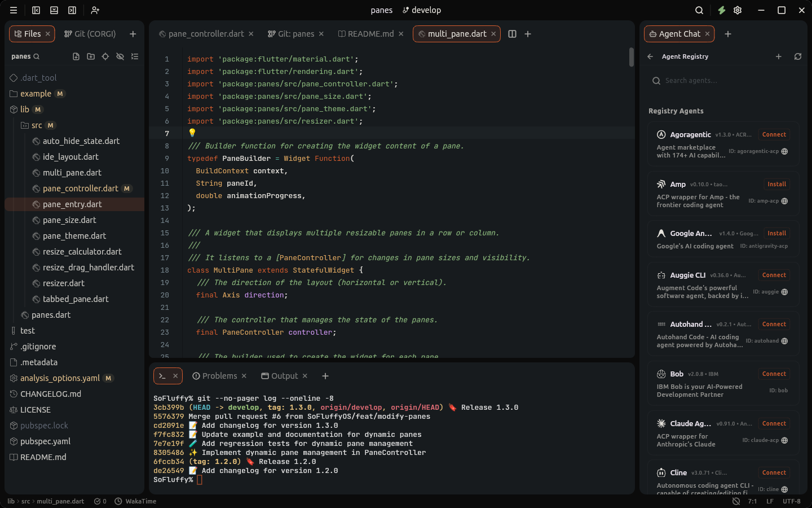Connect the Bob agent
812x508 pixels.
(x=774, y=374)
